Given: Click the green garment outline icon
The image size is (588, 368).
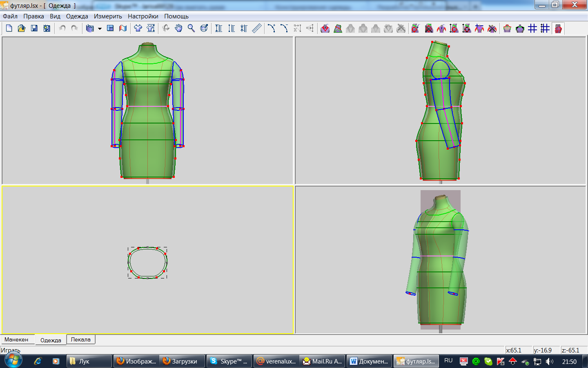Looking at the screenshot, I should pos(338,28).
